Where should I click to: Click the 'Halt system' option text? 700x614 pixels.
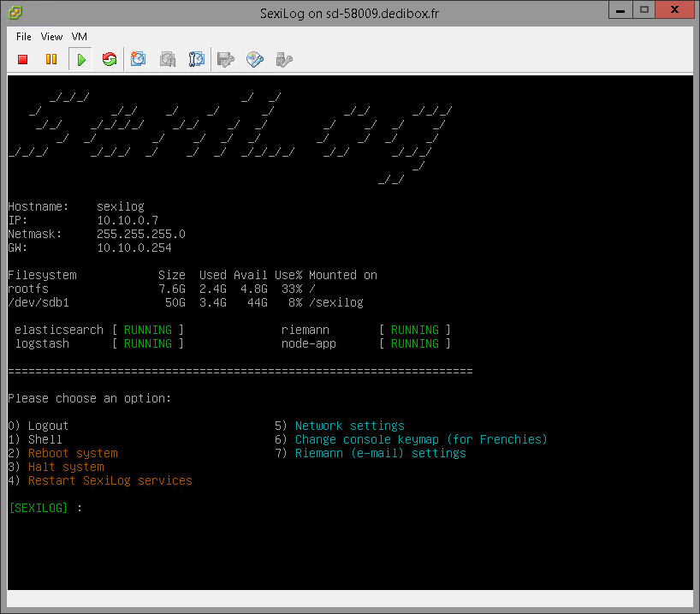click(66, 467)
